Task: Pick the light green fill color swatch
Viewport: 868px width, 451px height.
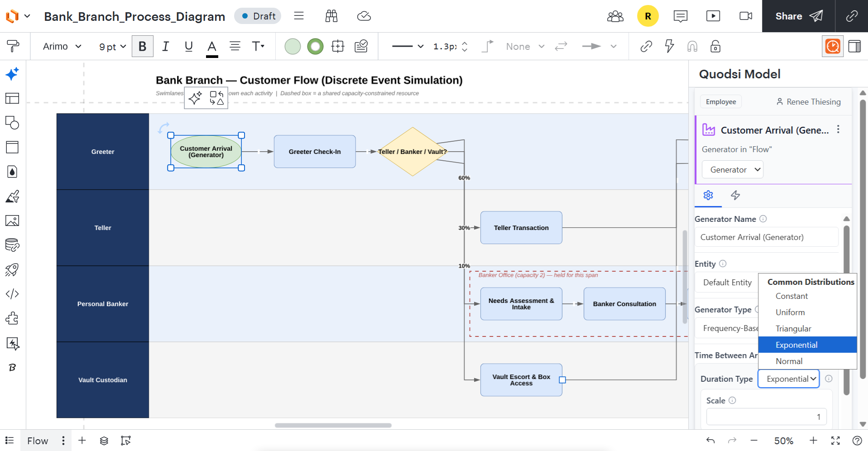Action: click(293, 46)
